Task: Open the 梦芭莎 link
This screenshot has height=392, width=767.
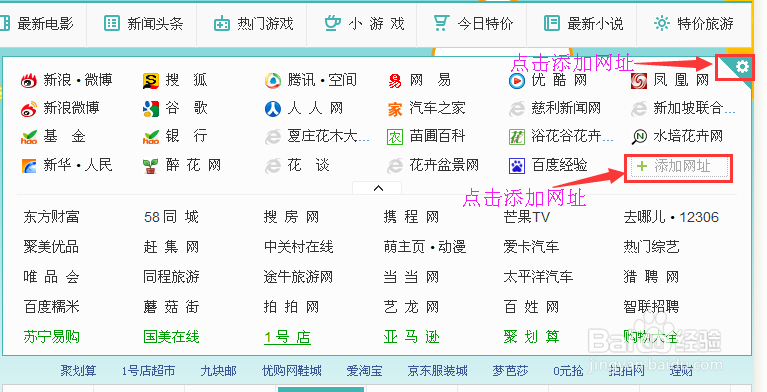Action: [510, 371]
